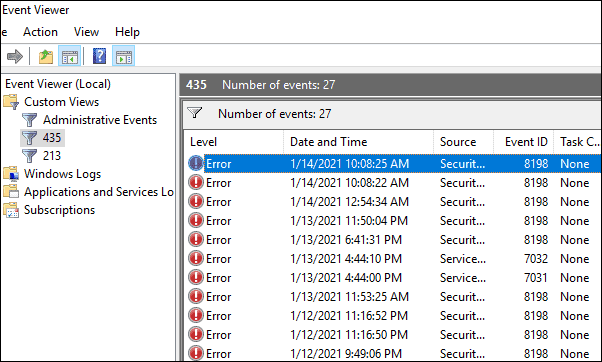The image size is (602, 362).
Task: Open the Action menu
Action: 40,32
